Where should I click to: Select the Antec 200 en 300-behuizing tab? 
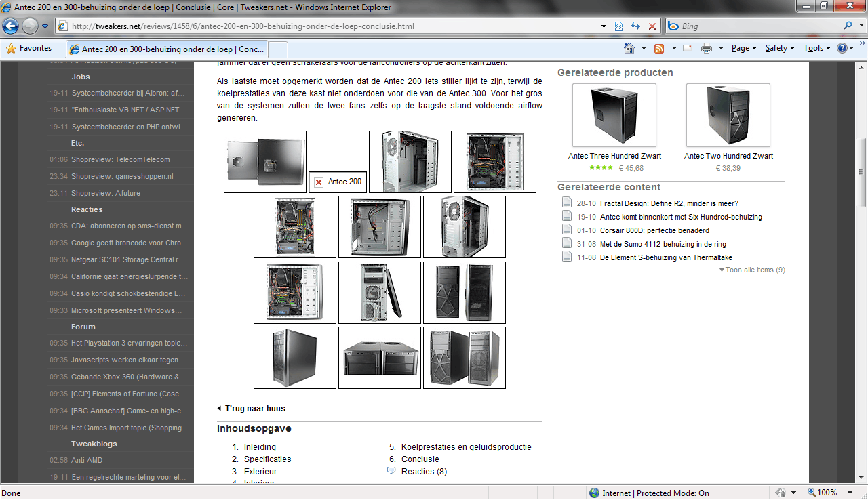(167, 49)
